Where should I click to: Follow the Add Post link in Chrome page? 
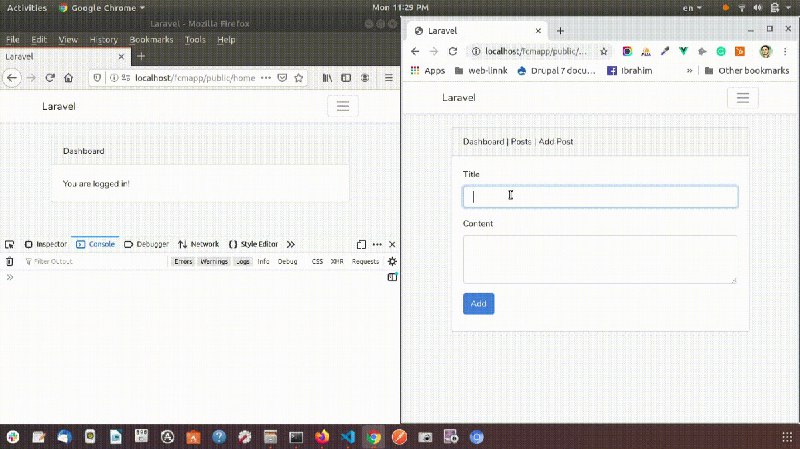556,142
